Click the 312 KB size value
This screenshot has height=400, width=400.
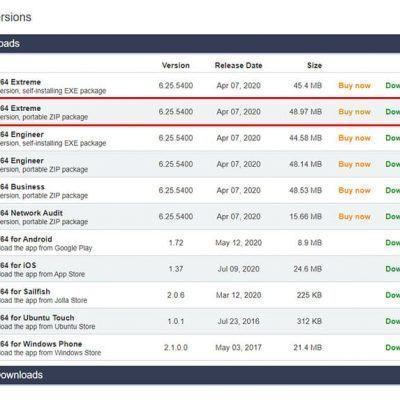pos(309,321)
